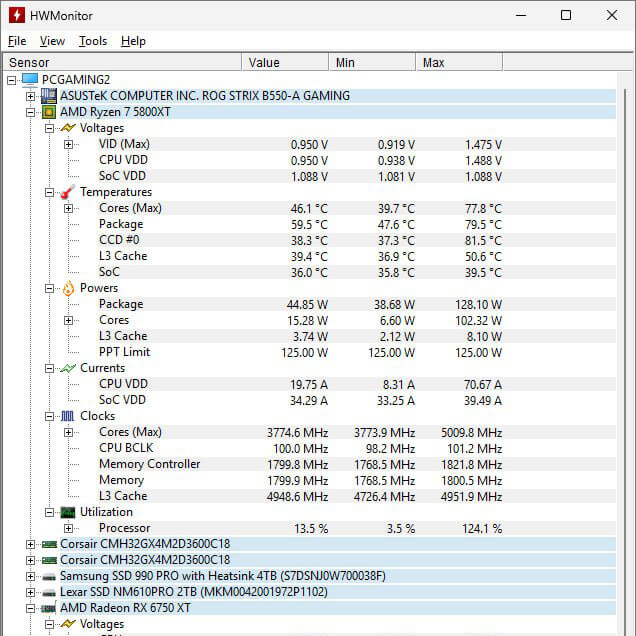Click the 124.1 % processor max value
636x636 pixels.
pos(482,529)
